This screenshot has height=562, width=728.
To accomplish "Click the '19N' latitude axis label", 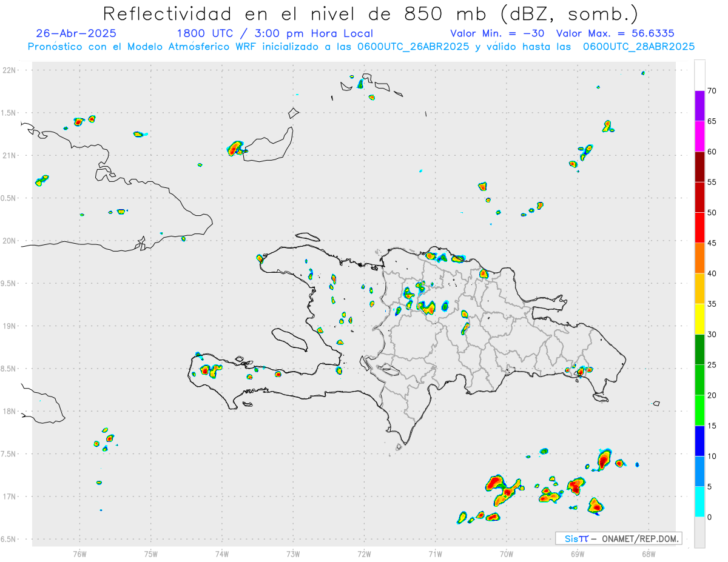I will coord(10,326).
